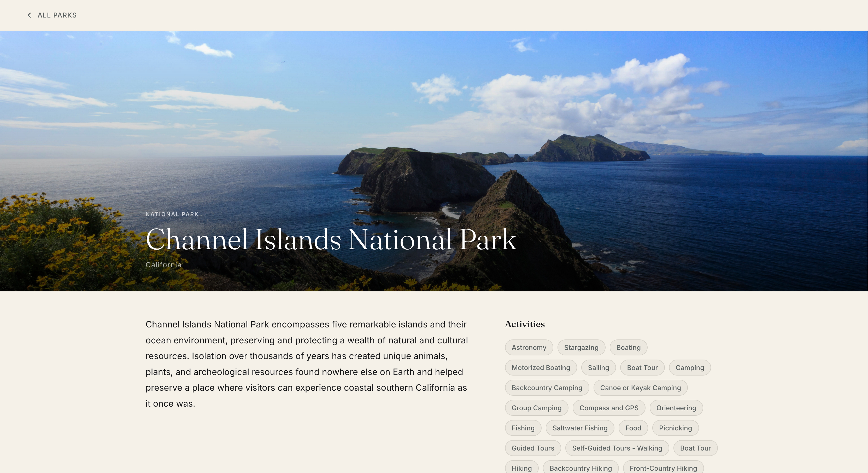Click the Activities section heading

[525, 324]
